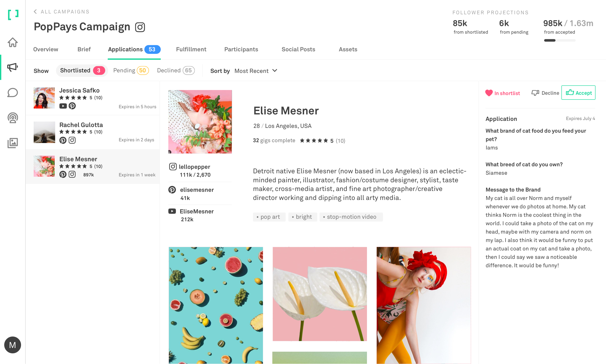Expand the Most Recent sort dropdown

click(256, 71)
